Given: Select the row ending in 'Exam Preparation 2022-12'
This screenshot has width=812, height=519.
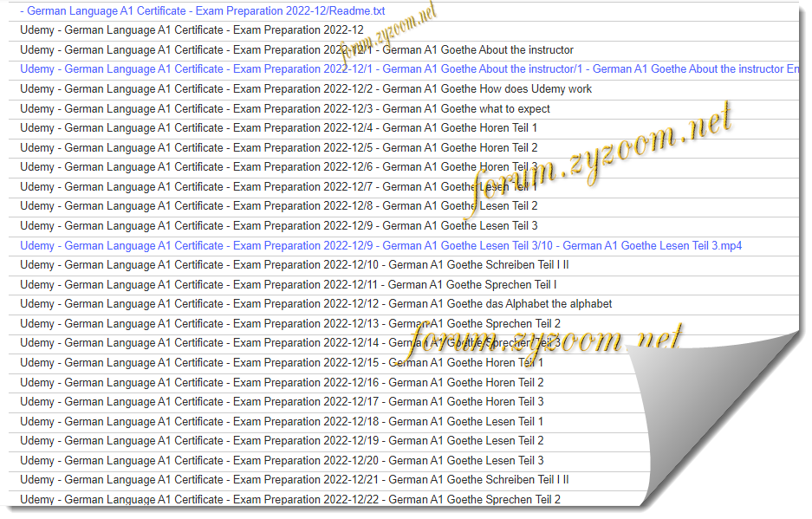Looking at the screenshot, I should coord(192,30).
